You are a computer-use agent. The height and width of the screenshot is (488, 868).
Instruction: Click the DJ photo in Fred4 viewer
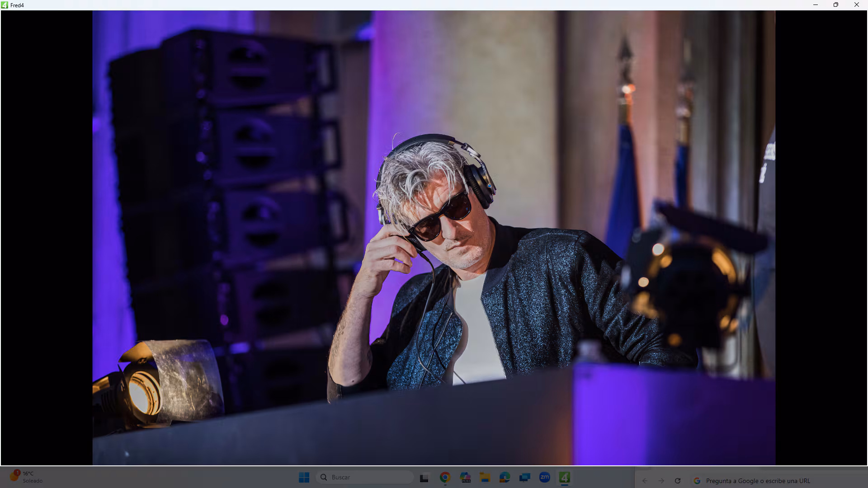434,238
